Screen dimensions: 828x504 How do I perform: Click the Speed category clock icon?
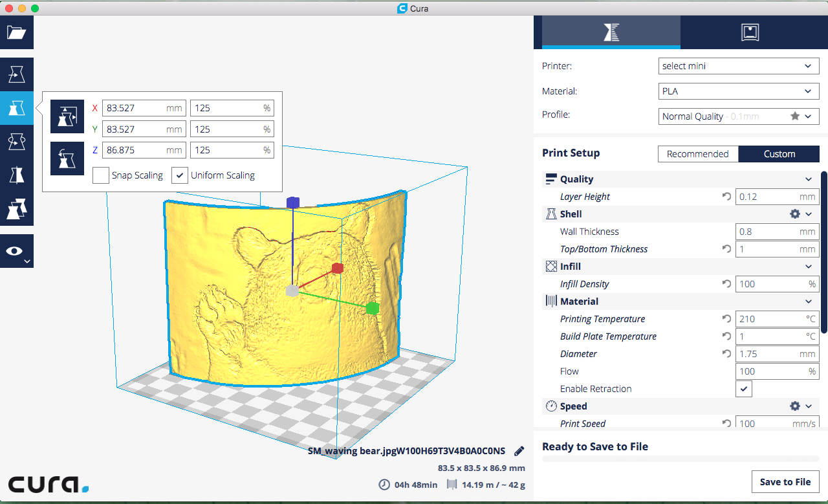coord(551,406)
